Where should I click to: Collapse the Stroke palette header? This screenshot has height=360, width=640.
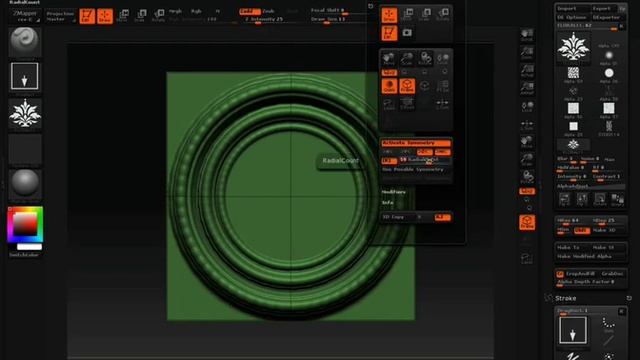[566, 298]
